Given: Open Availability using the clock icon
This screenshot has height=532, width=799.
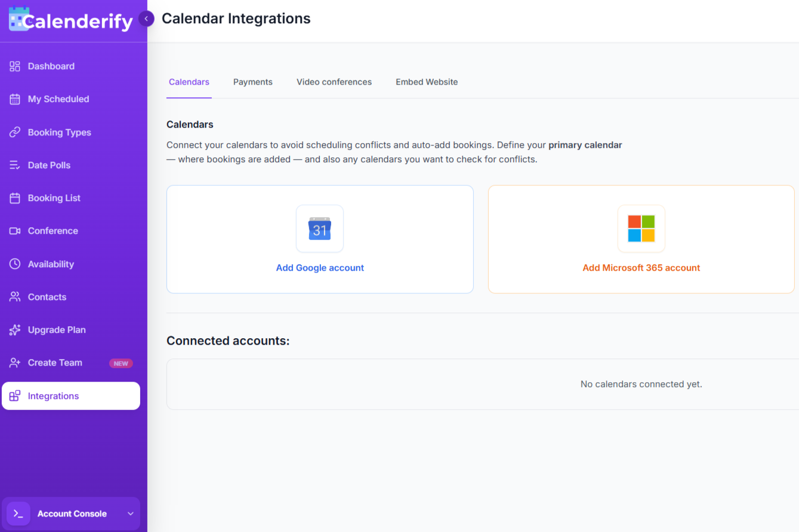Looking at the screenshot, I should click(13, 264).
